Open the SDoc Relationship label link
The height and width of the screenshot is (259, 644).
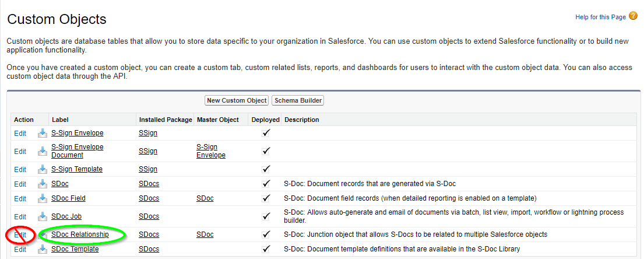click(x=80, y=235)
